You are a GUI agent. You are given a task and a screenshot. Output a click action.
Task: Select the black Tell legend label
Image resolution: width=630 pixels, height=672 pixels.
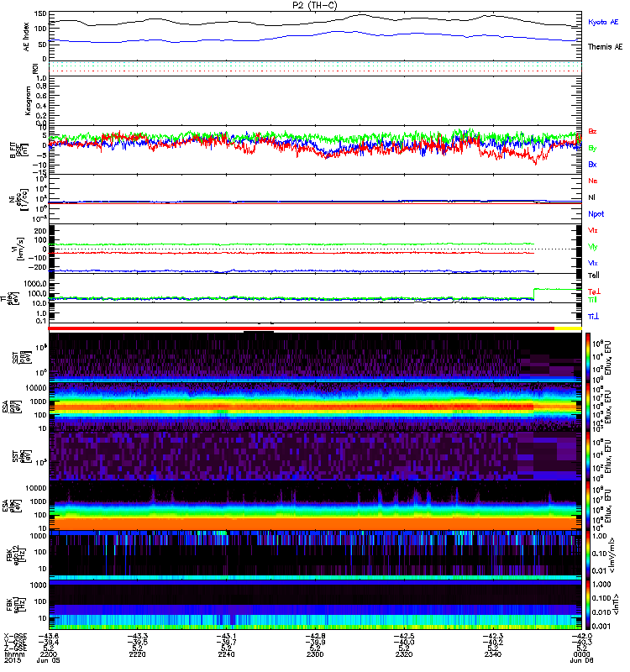(x=594, y=276)
